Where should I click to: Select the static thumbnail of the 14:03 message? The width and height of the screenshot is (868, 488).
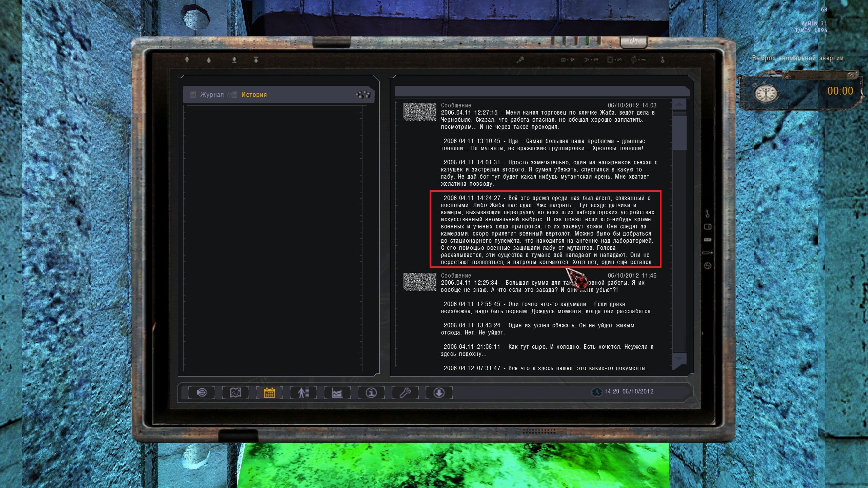point(420,111)
